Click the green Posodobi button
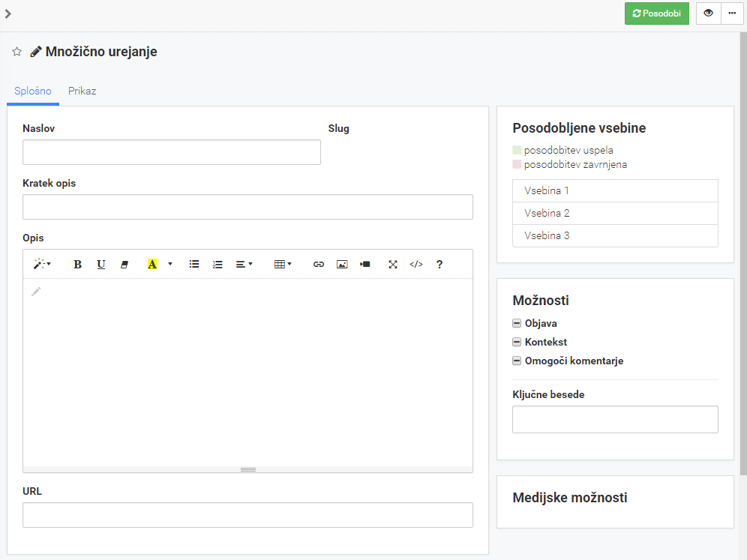 pos(657,13)
